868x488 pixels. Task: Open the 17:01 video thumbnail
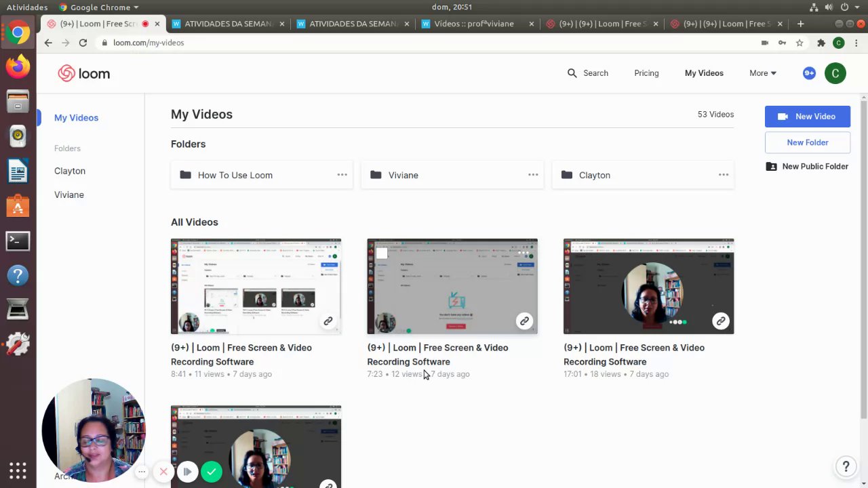coord(648,286)
